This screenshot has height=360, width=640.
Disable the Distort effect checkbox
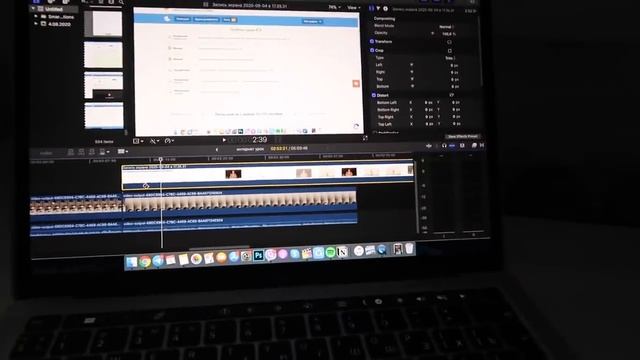tap(373, 95)
